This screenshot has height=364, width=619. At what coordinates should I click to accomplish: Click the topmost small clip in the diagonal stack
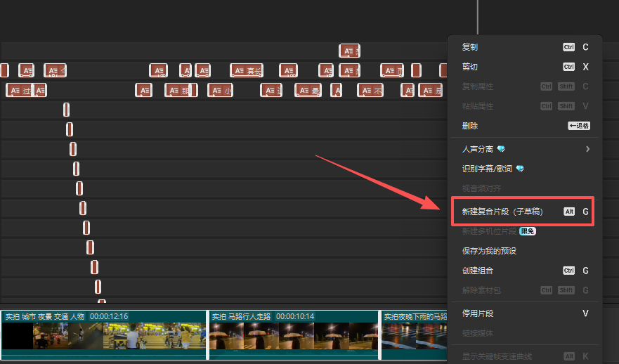66,110
